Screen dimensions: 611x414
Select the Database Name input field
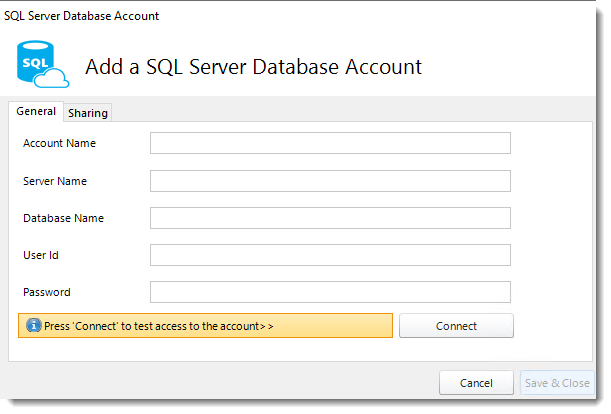click(x=330, y=218)
